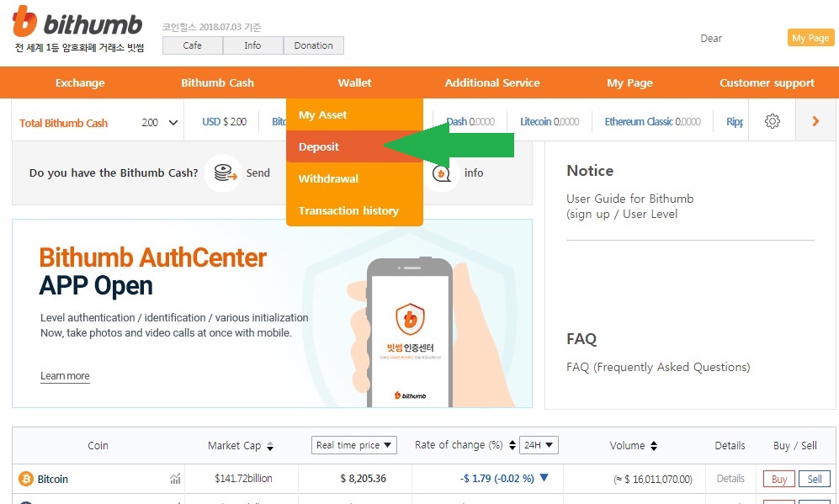Click the Total Bithumb Cash label

(x=64, y=123)
